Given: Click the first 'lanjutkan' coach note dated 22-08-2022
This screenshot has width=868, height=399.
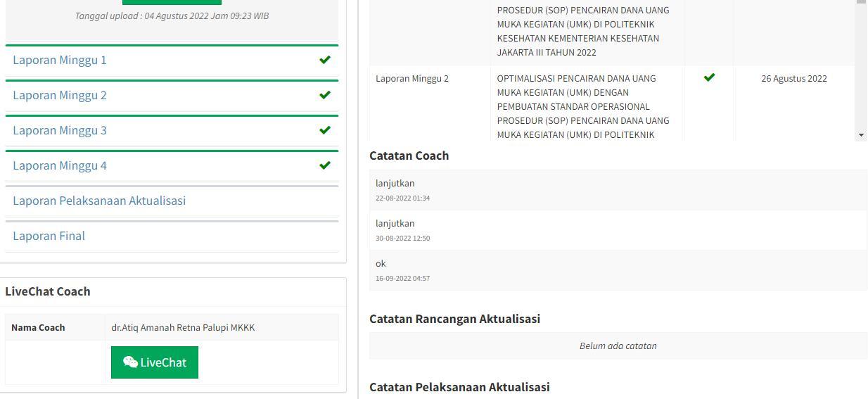Looking at the screenshot, I should pyautogui.click(x=395, y=184).
